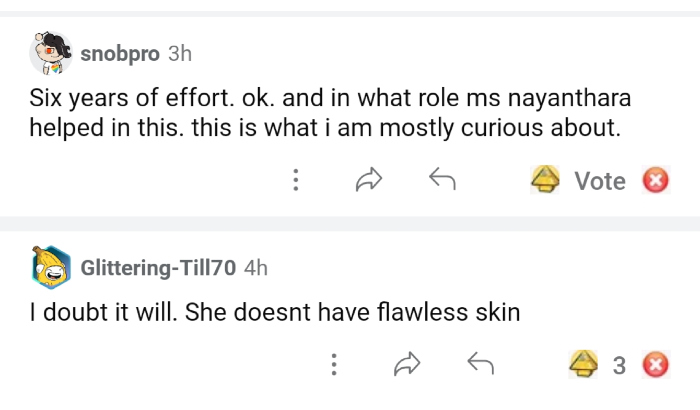
Task: Visit the snobpro username profile
Action: coord(119,54)
